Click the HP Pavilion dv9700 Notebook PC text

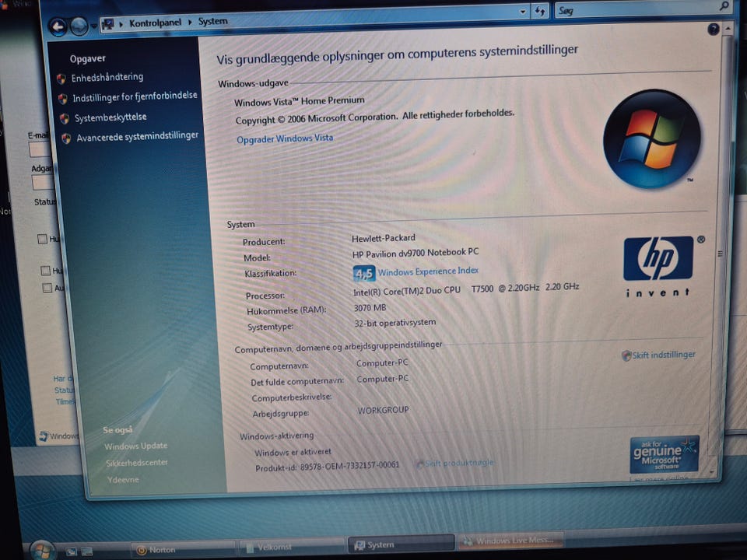416,253
